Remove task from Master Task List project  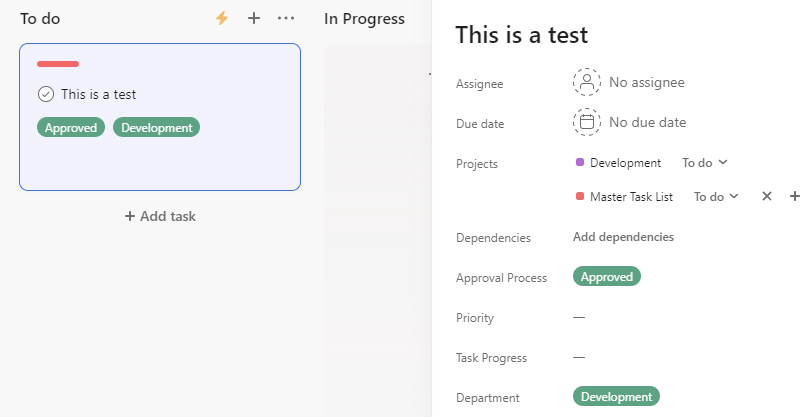pyautogui.click(x=767, y=196)
